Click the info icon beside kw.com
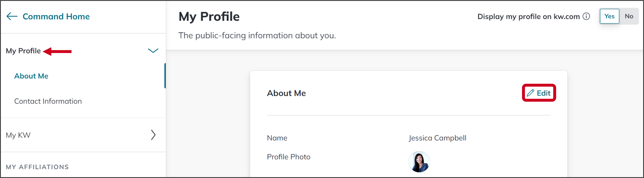This screenshot has height=178, width=644. 586,17
